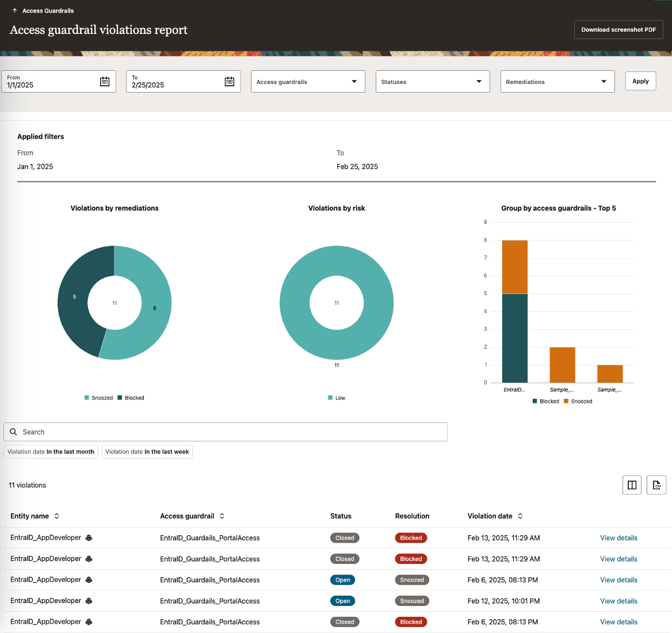
Task: Toggle the Snoozed legend under the bar chart
Action: coord(578,401)
